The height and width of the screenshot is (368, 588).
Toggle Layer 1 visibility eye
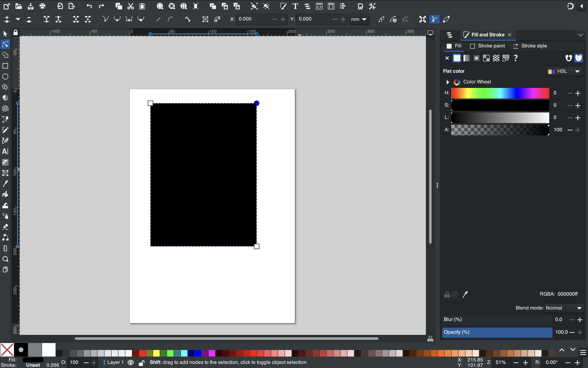click(x=131, y=363)
